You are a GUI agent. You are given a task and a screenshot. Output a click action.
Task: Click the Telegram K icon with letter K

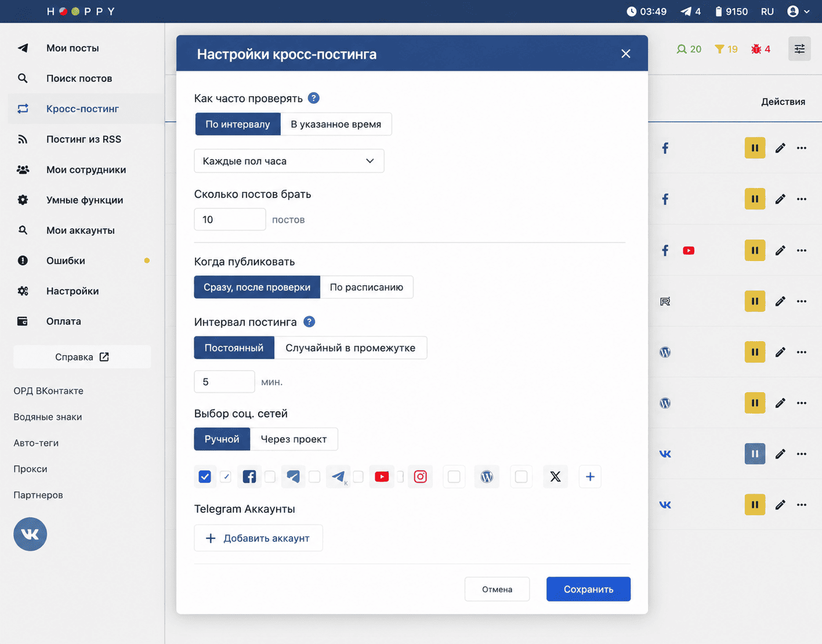point(338,477)
